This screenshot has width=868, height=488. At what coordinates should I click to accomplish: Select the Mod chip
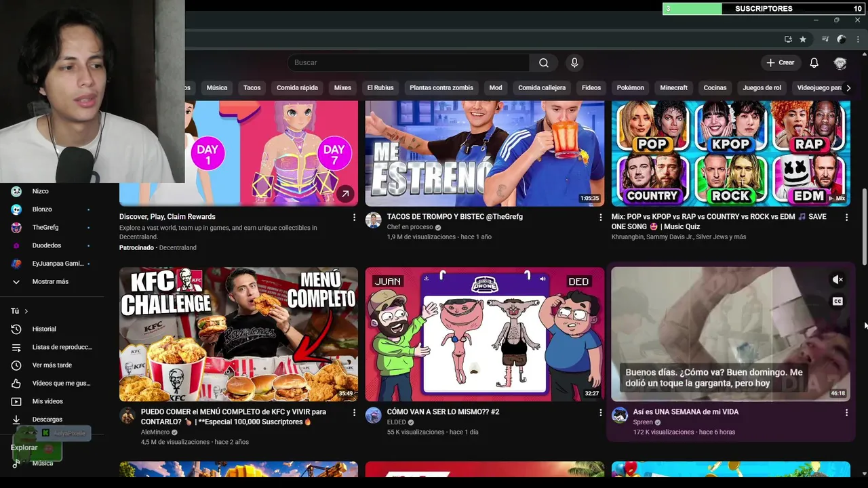tap(496, 88)
